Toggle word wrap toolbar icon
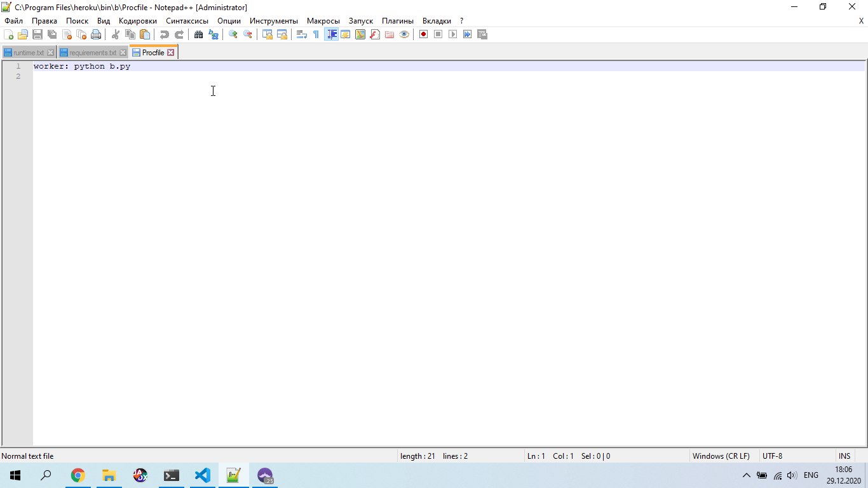 coord(302,34)
